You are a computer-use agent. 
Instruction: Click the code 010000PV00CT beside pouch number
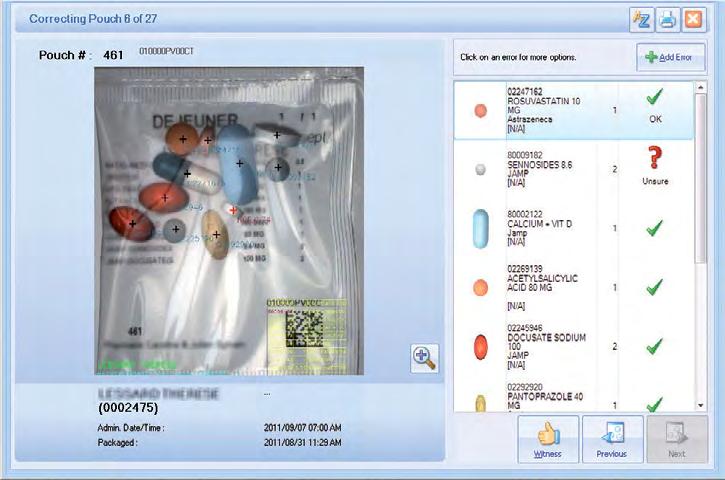(x=166, y=51)
